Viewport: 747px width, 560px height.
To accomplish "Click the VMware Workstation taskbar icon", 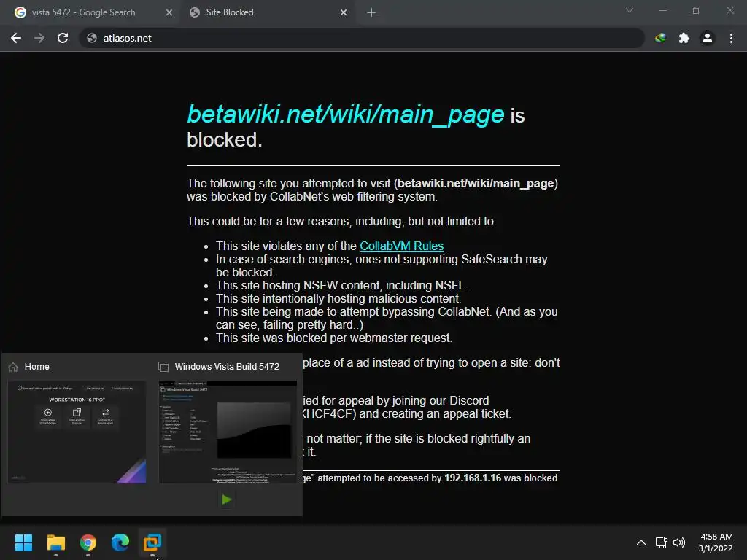I will click(152, 542).
